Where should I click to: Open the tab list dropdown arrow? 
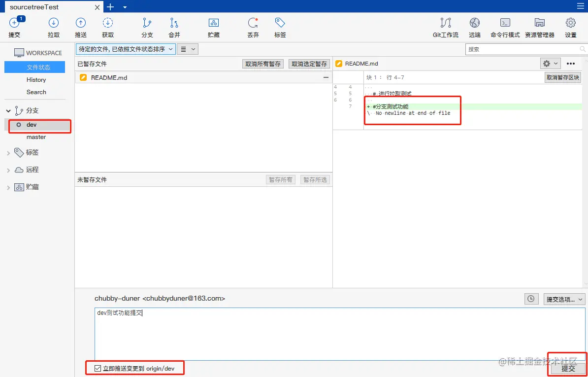click(x=125, y=7)
